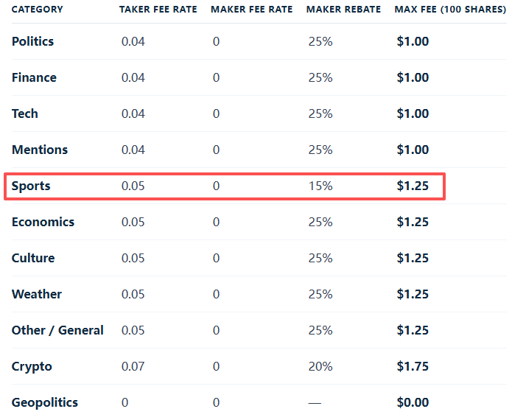Click the Culture category cell
Screen dimensions: 526x420
[33, 258]
